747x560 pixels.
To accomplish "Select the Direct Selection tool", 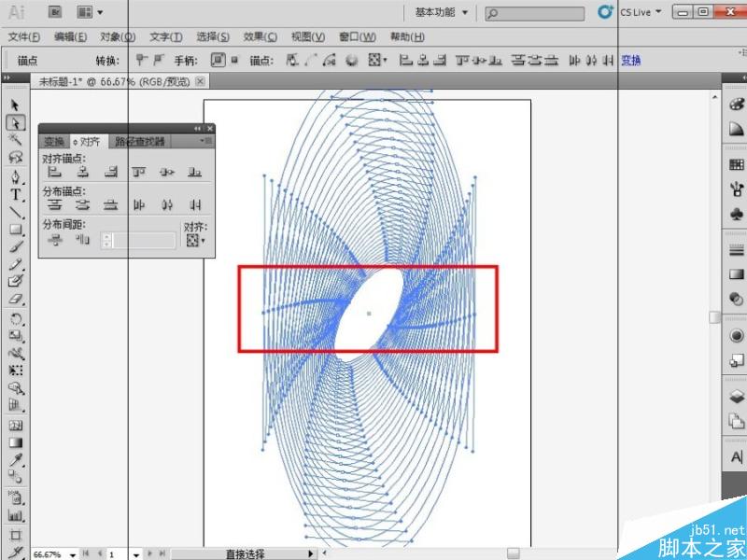I will click(x=15, y=121).
